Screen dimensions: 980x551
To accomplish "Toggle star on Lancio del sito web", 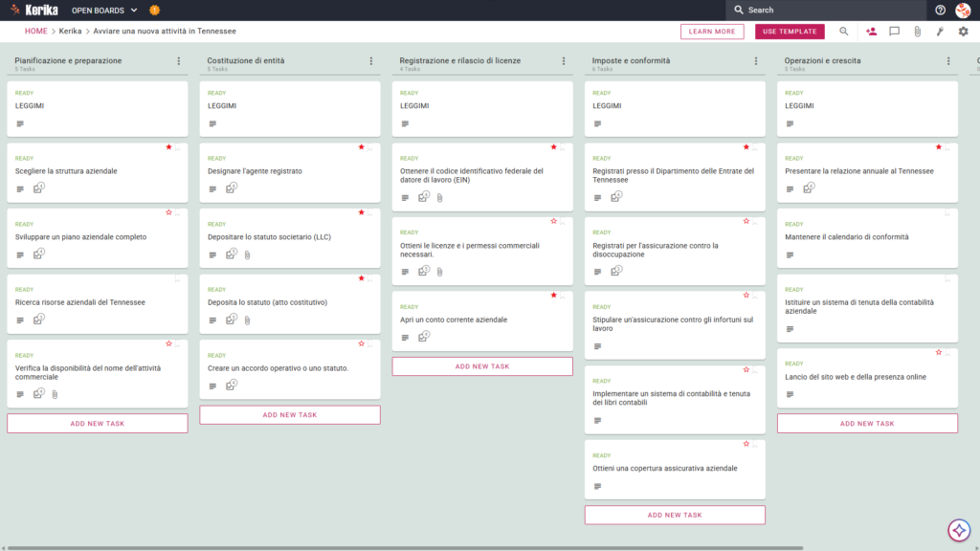I will coord(939,353).
